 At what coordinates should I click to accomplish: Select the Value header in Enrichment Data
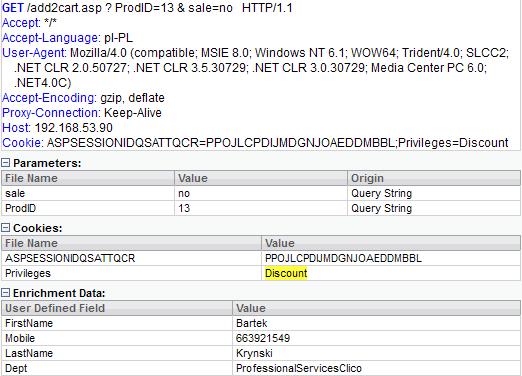coord(376,308)
